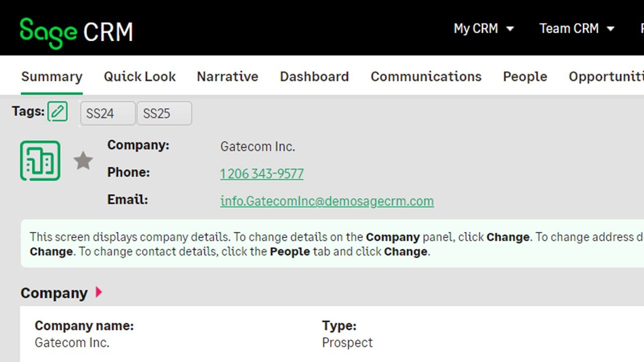Open the My CRM dropdown menu

(x=484, y=29)
